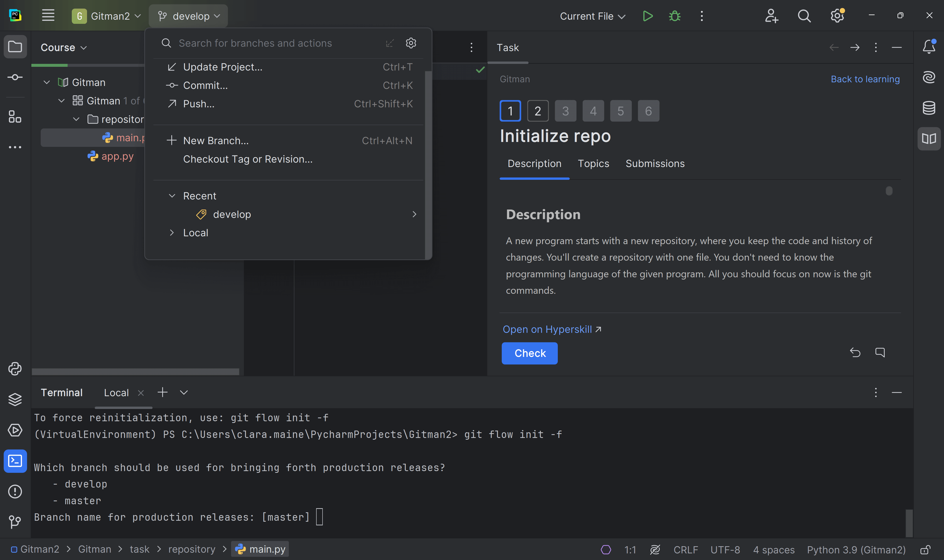Switch to the Topics tab

click(593, 163)
